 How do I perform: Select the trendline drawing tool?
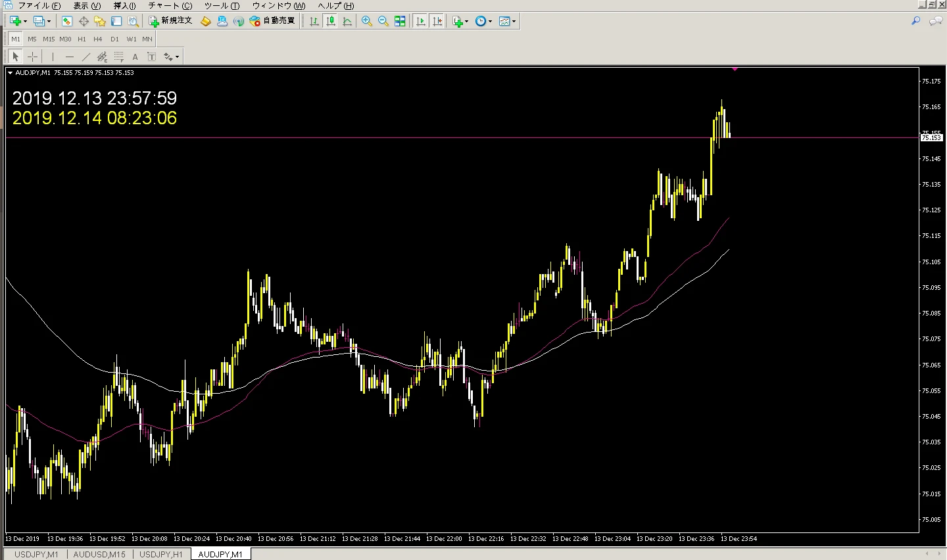coord(85,57)
